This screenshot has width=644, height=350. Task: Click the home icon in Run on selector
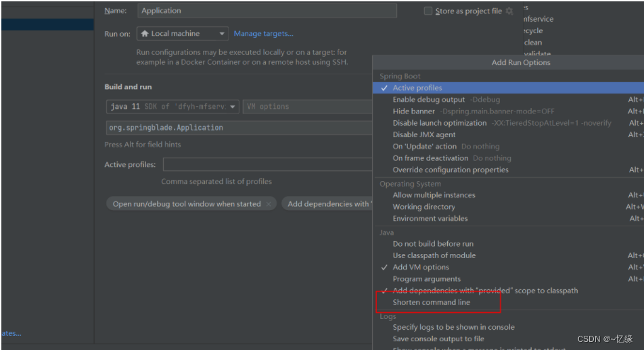pos(144,34)
